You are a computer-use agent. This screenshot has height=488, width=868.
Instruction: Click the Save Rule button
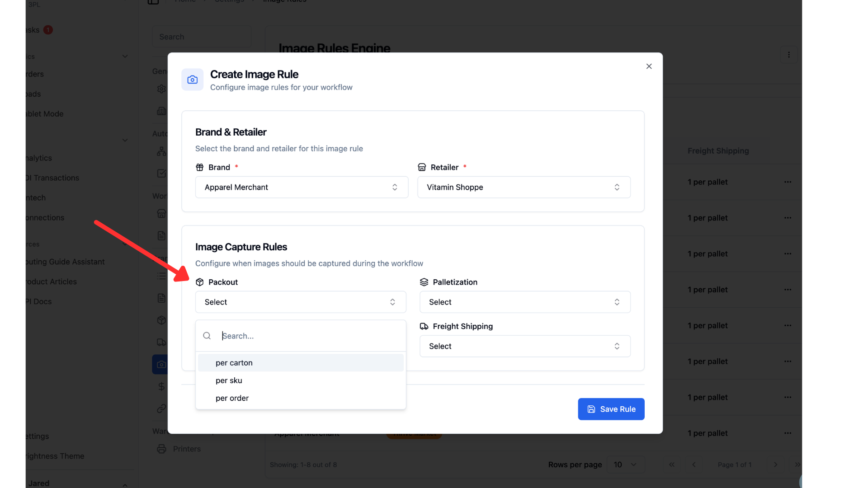click(611, 409)
